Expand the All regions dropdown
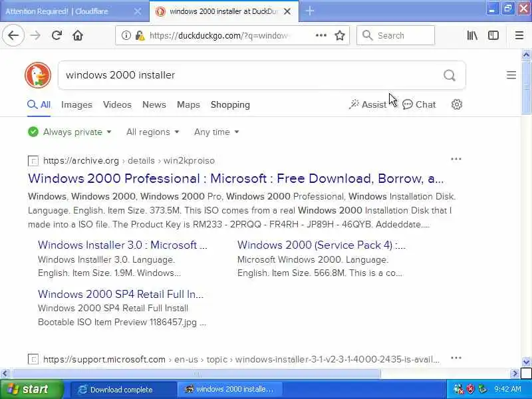The height and width of the screenshot is (399, 532). tap(153, 132)
